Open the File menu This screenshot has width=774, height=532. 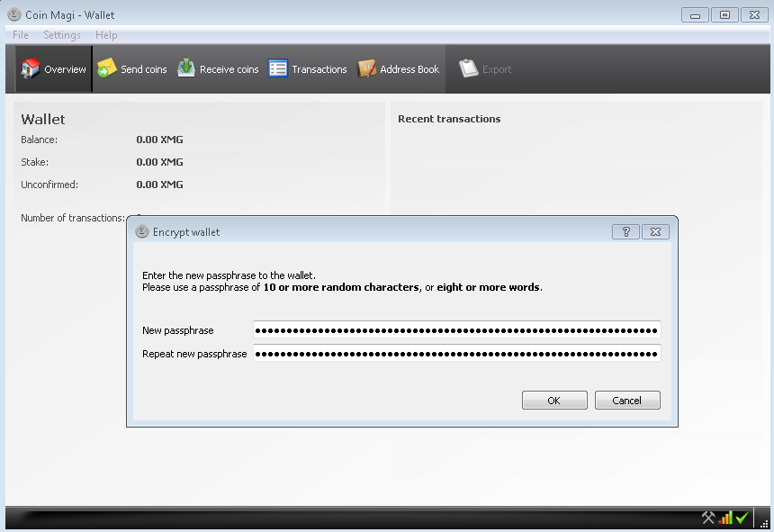(20, 35)
